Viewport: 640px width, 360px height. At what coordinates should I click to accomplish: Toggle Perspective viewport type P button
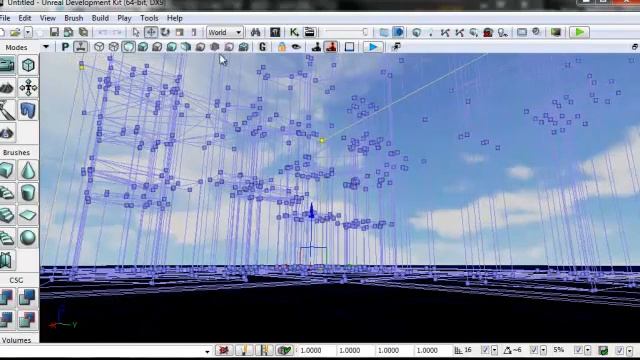[x=65, y=47]
